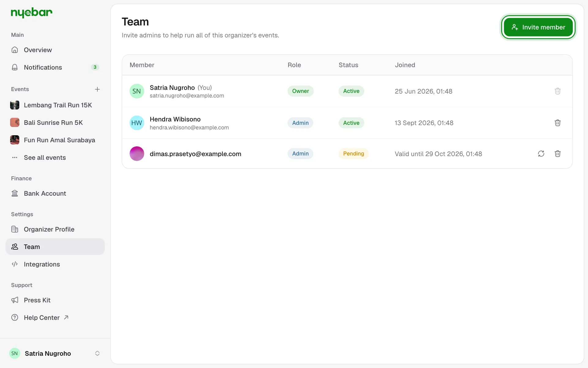Image resolution: width=588 pixels, height=368 pixels.
Task: Expand Satria Nugroho account switcher
Action: point(55,353)
